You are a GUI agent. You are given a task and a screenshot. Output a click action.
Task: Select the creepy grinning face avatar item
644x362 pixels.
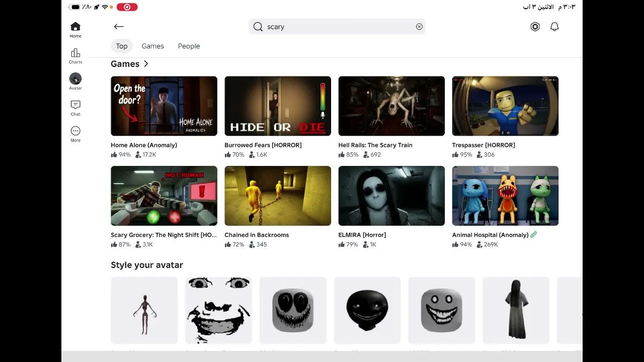[x=218, y=310]
